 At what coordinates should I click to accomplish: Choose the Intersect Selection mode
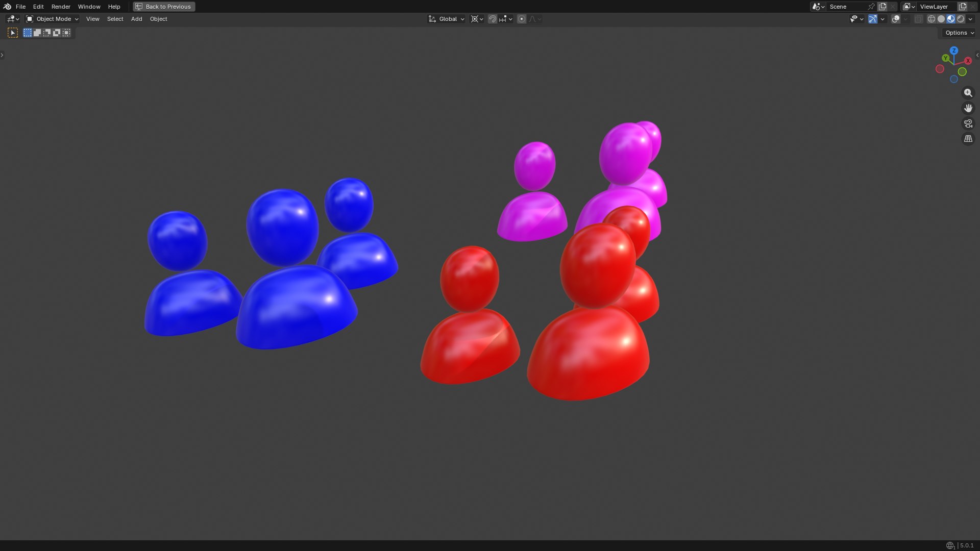click(x=66, y=33)
